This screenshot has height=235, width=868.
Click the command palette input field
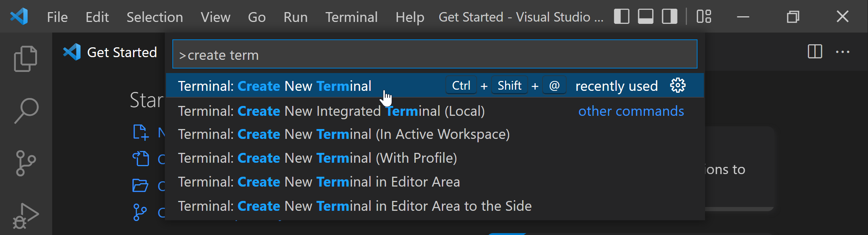click(x=435, y=55)
